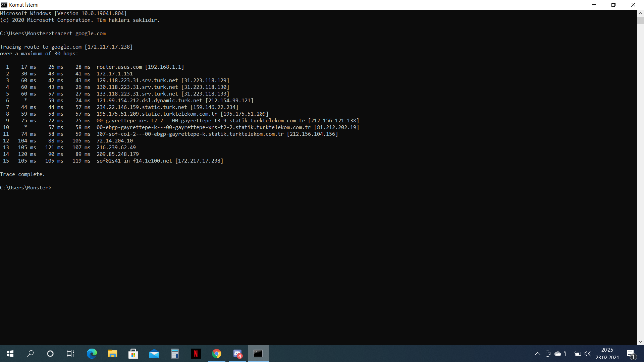Open the Windows Start menu
This screenshot has width=644, height=362.
[x=10, y=354]
